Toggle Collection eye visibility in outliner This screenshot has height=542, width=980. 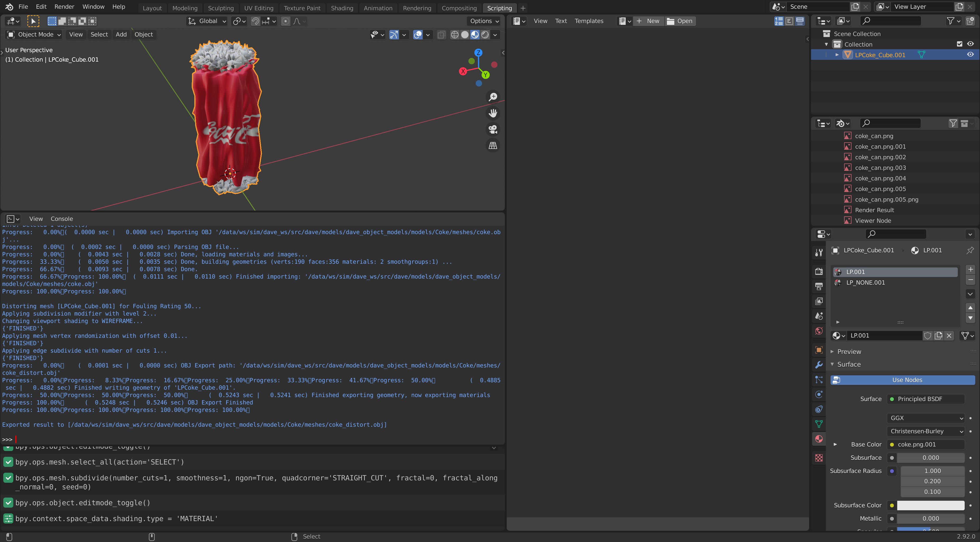coord(970,44)
